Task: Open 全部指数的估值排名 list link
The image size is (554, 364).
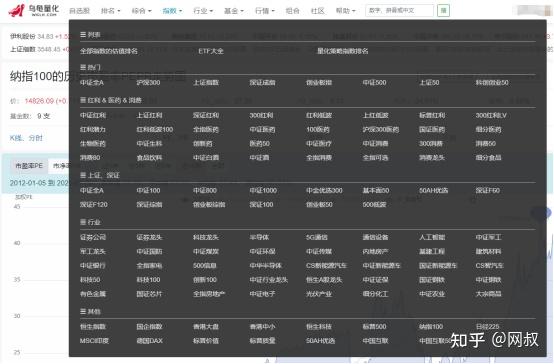Action: [108, 51]
